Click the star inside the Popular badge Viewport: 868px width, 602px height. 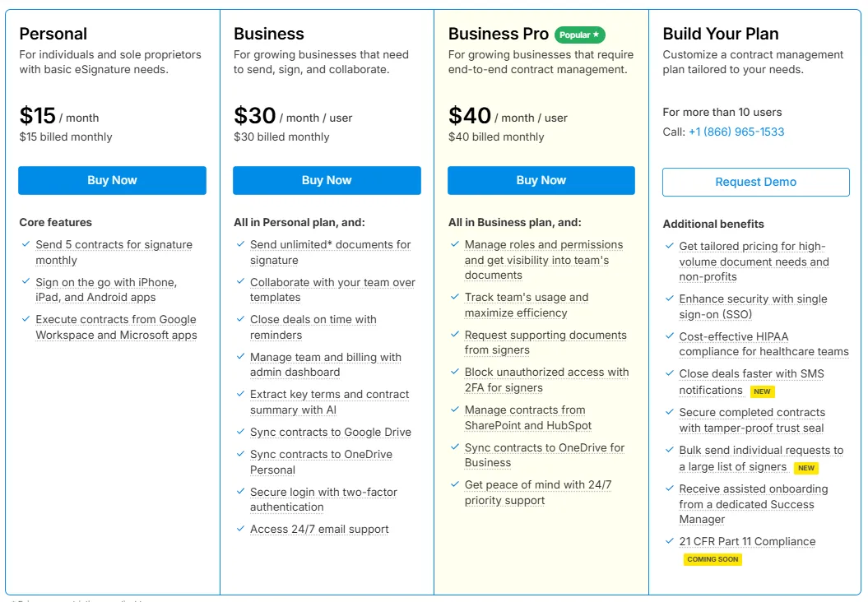[x=595, y=35]
